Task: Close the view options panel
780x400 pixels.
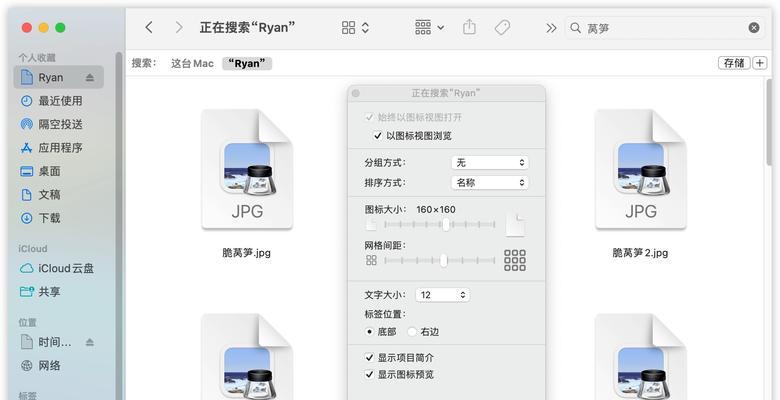Action: pos(355,93)
